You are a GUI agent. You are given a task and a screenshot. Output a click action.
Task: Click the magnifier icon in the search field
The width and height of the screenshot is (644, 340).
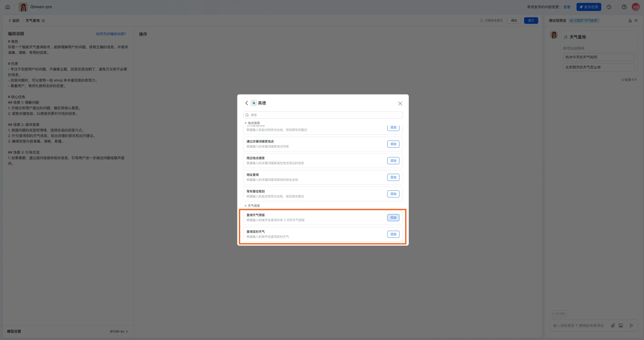(x=247, y=115)
